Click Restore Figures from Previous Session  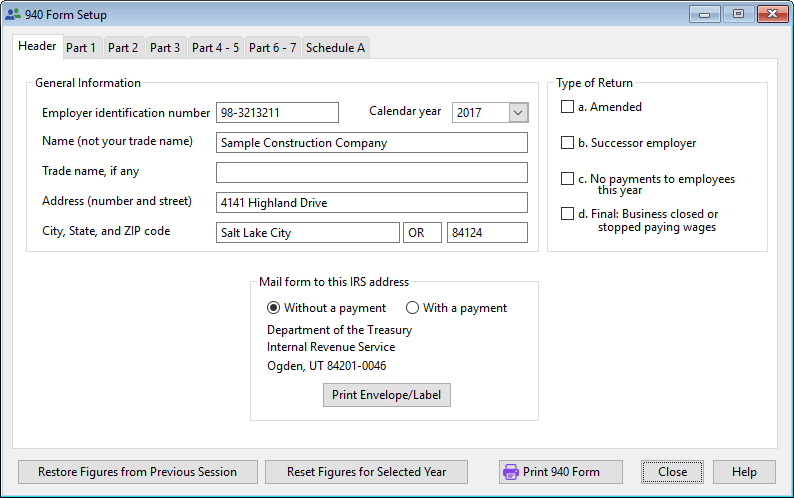click(x=137, y=472)
